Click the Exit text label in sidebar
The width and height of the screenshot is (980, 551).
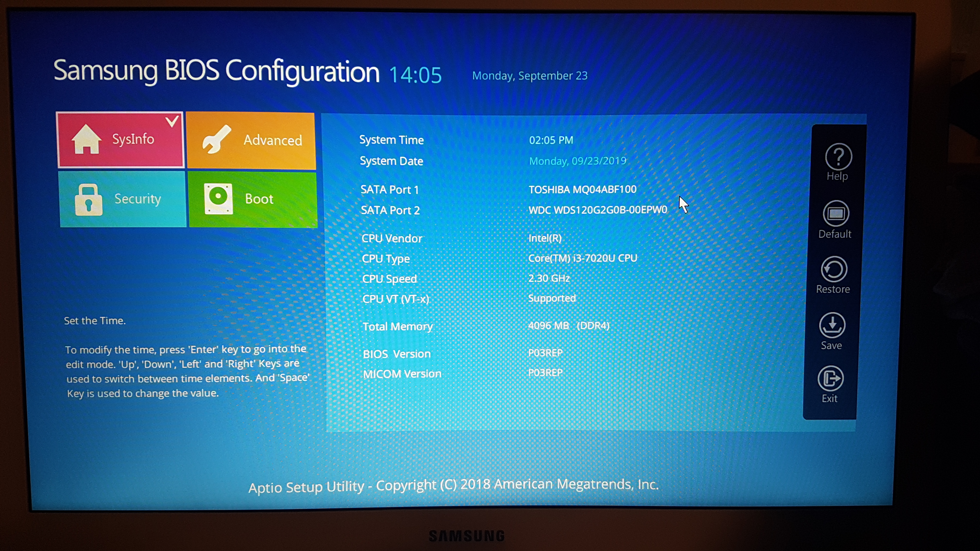(x=829, y=398)
